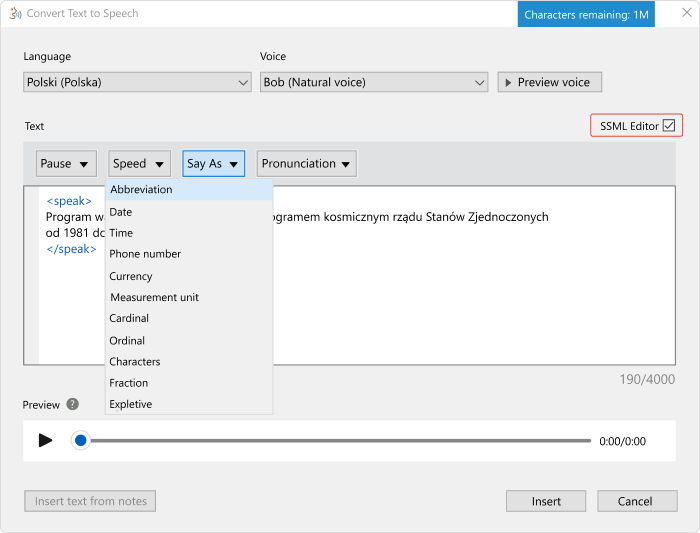Toggle the SSML Editor checkbox

(669, 126)
